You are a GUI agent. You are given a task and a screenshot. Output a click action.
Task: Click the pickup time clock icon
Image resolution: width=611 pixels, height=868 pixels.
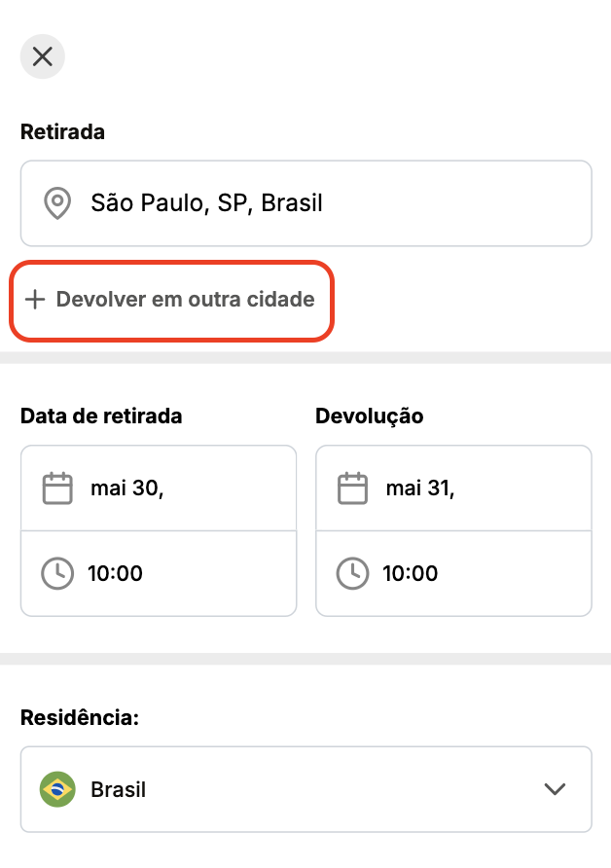[57, 573]
